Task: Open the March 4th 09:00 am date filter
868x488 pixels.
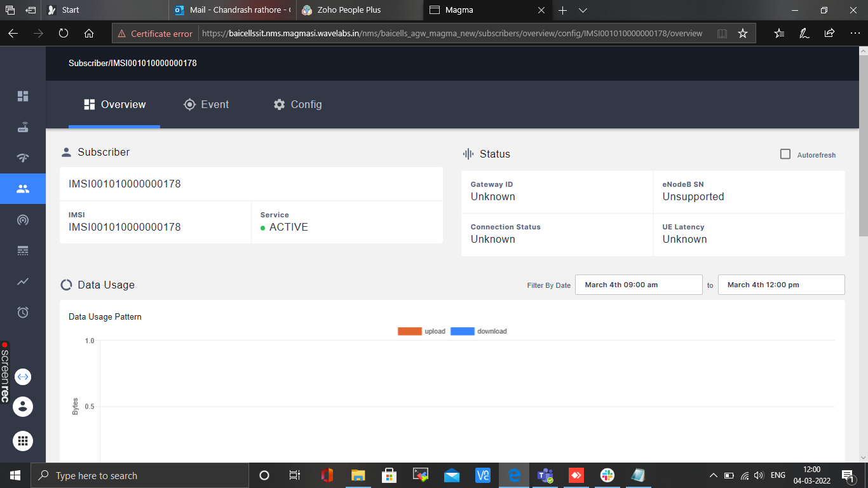Action: tap(638, 284)
